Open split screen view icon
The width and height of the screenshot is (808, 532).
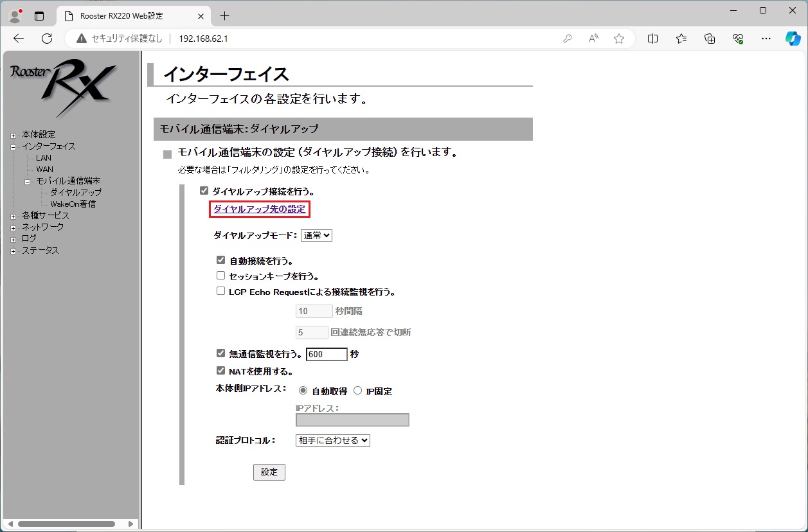tap(652, 39)
